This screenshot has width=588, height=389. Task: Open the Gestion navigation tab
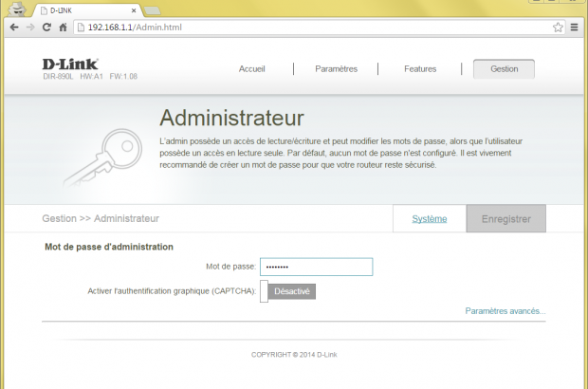click(x=504, y=69)
